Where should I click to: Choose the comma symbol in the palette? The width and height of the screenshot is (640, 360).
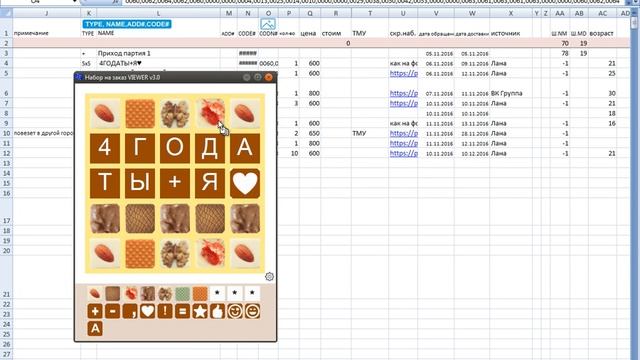pos(130,311)
